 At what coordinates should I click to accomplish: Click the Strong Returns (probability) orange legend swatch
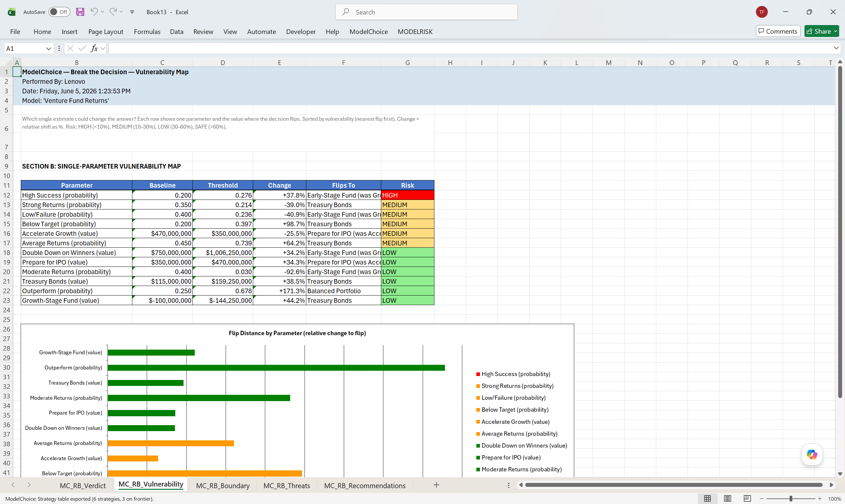(478, 386)
